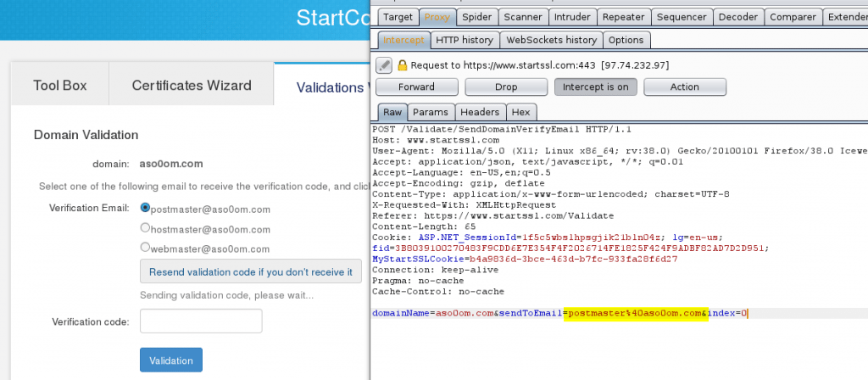Switch to the Spider tab
This screenshot has height=380, width=868.
coord(476,17)
